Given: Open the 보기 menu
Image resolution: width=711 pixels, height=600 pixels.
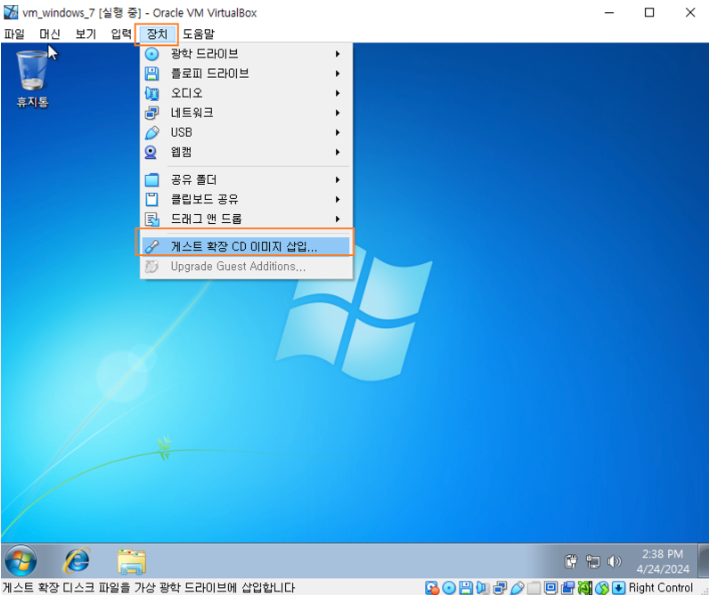Looking at the screenshot, I should (x=85, y=34).
